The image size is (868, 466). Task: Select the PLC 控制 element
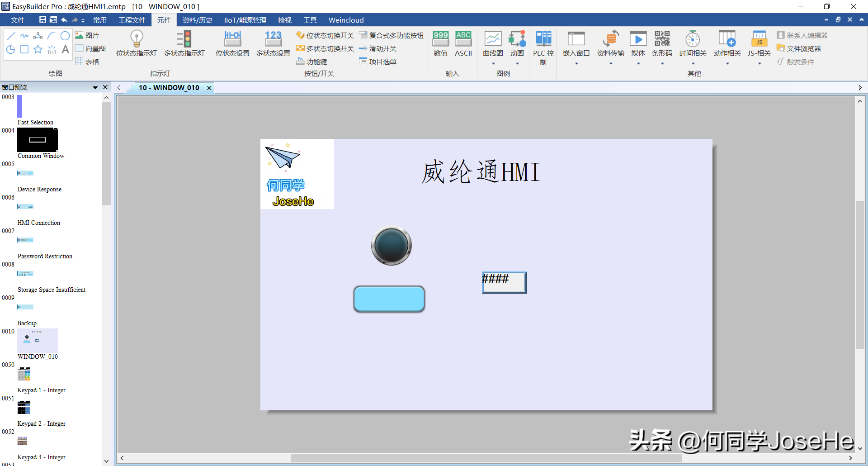click(x=543, y=45)
